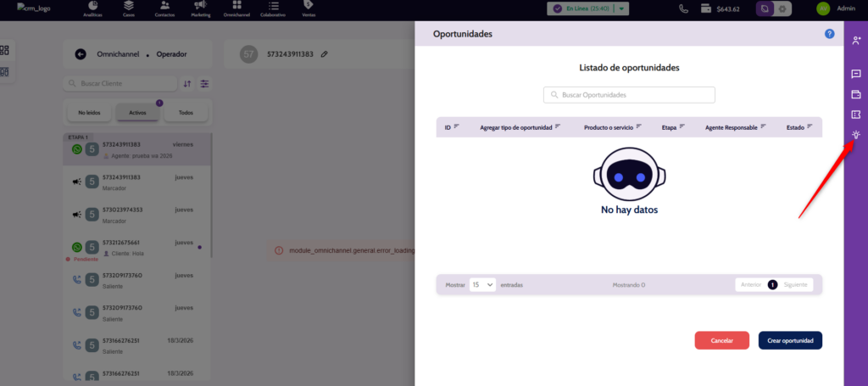868x386 pixels.
Task: Switch to the Todos conversations tab
Action: pos(186,112)
